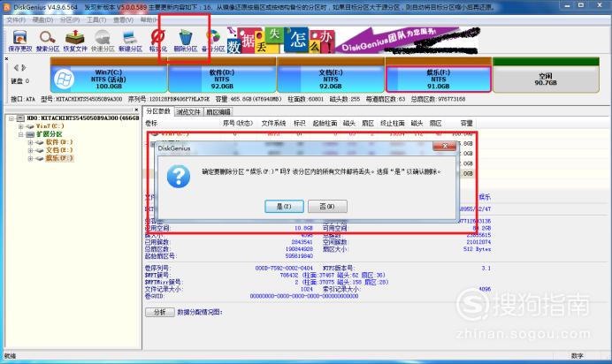Open the 分区(P) menu
The height and width of the screenshot is (364, 612).
pyautogui.click(x=70, y=19)
